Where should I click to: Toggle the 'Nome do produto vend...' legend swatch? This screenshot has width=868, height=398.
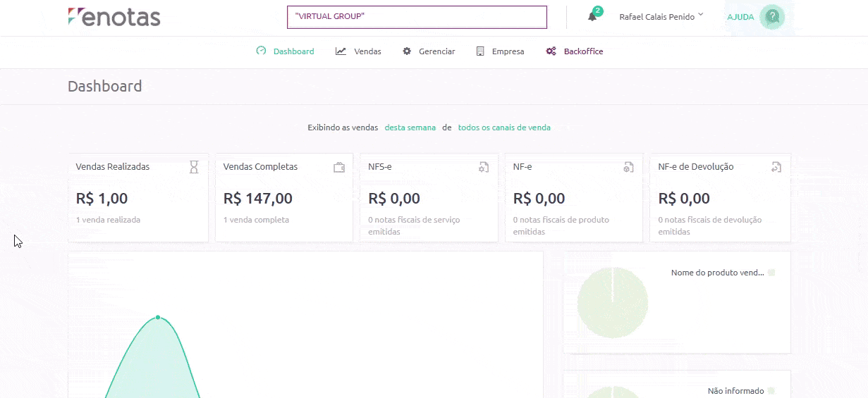[771, 273]
